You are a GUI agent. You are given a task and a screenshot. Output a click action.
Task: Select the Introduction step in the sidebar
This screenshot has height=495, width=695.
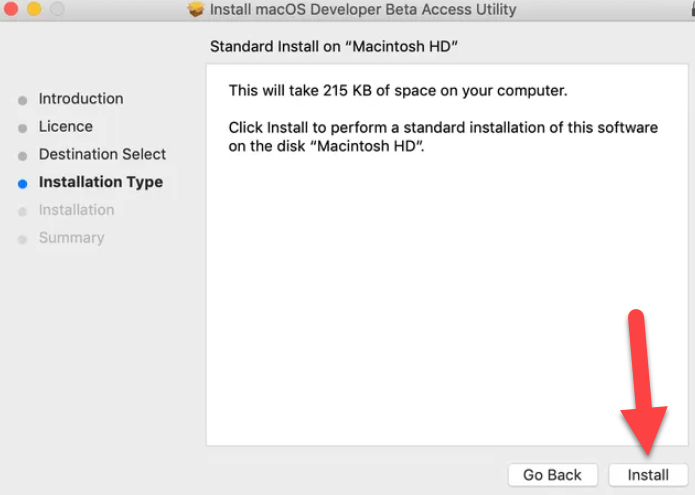[81, 99]
